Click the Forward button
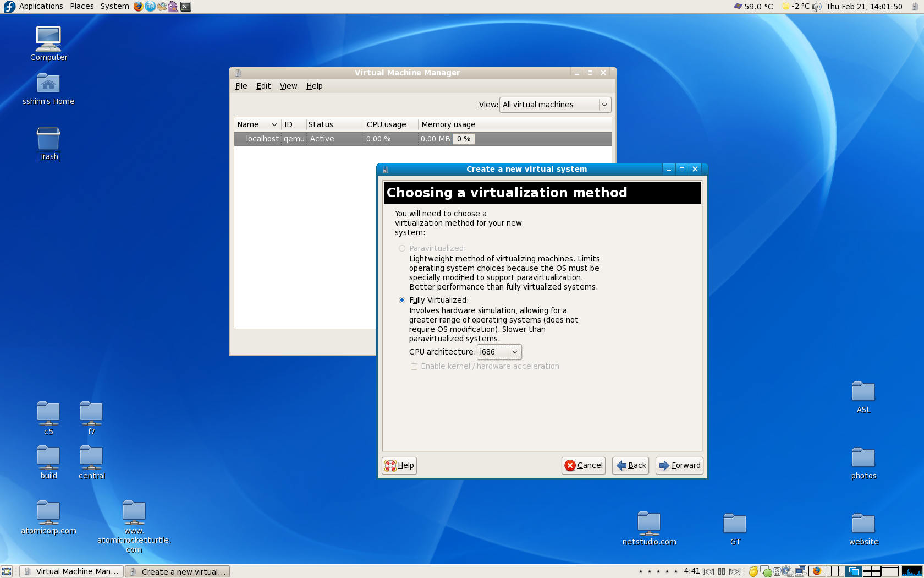The height and width of the screenshot is (578, 924). coord(679,465)
